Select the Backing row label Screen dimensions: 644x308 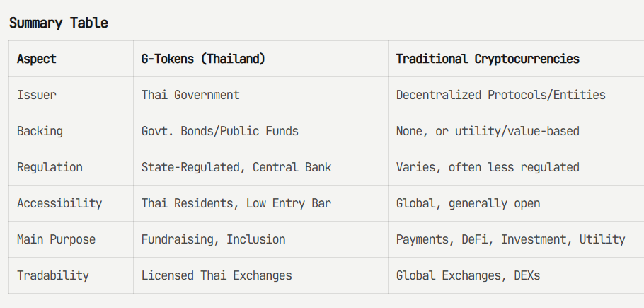(x=40, y=131)
